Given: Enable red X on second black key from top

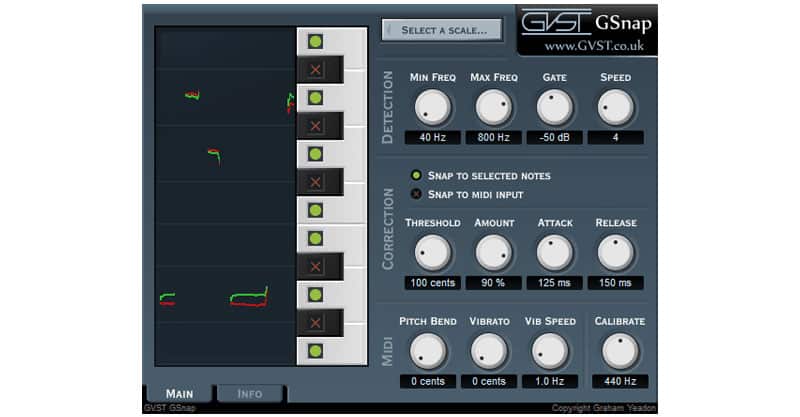Looking at the screenshot, I should coord(315,126).
